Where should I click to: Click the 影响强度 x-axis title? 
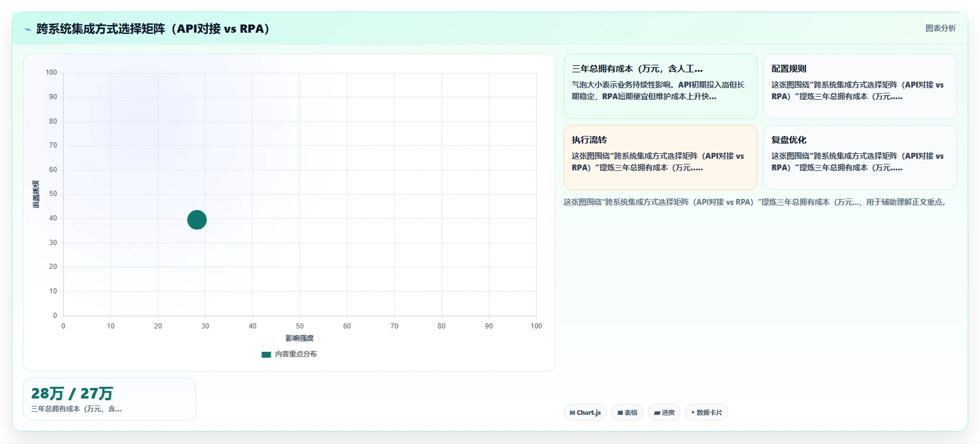(300, 338)
